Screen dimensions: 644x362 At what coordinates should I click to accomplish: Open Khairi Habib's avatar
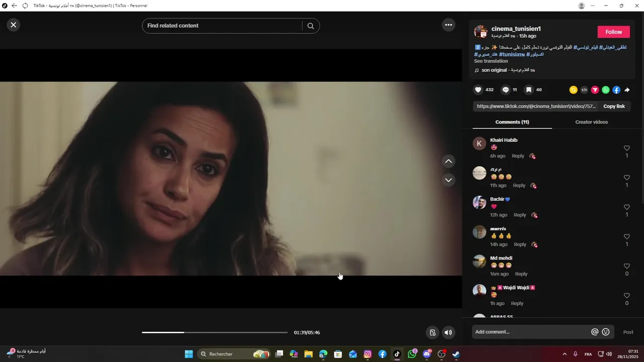pyautogui.click(x=479, y=143)
